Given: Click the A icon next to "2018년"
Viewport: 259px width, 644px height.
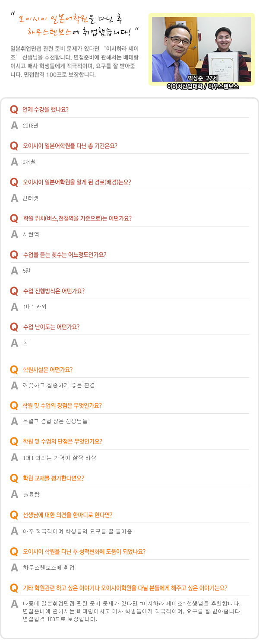Looking at the screenshot, I should [15, 126].
